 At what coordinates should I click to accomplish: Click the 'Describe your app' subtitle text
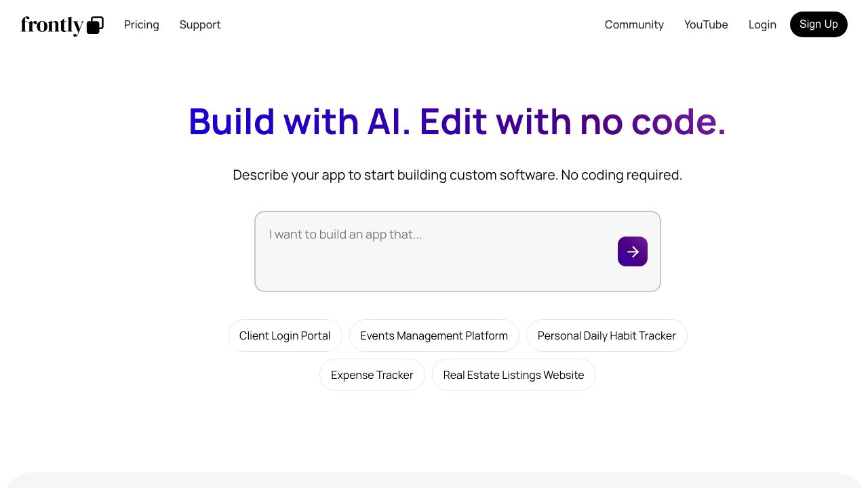pyautogui.click(x=458, y=175)
